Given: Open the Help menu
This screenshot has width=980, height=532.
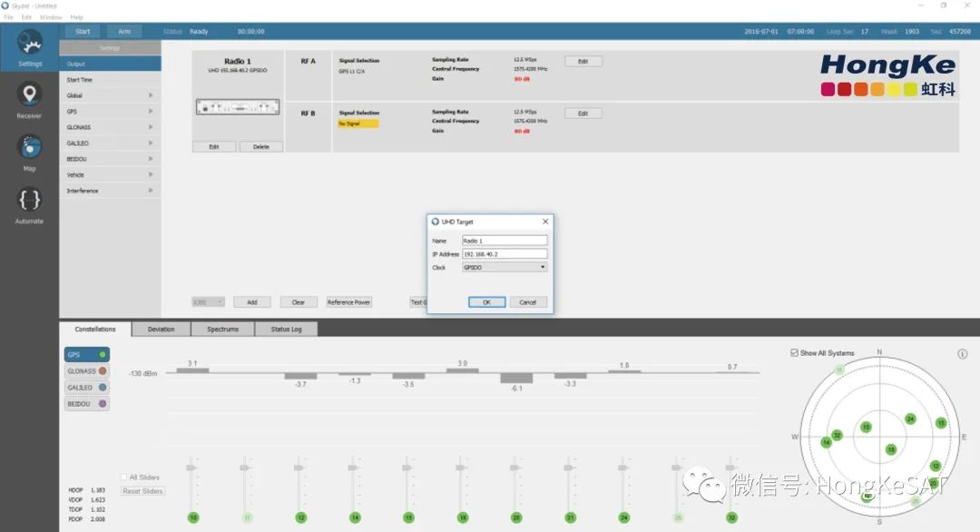Looking at the screenshot, I should pos(76,17).
